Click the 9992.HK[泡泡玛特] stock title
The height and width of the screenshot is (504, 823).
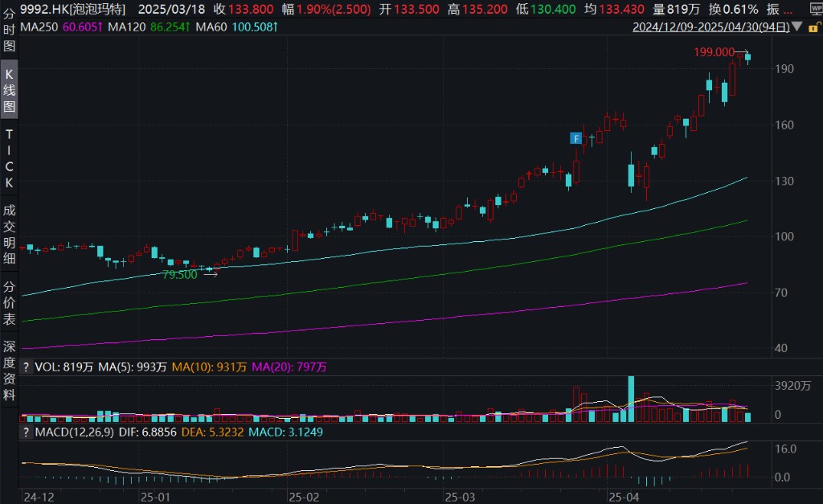click(74, 10)
